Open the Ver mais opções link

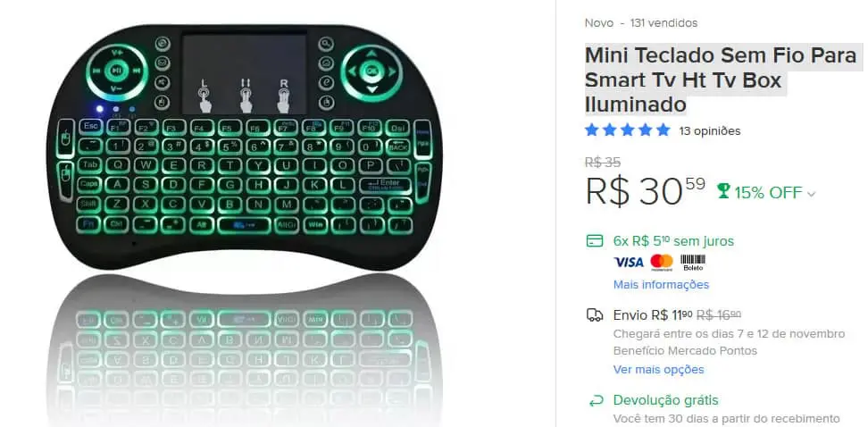[659, 370]
